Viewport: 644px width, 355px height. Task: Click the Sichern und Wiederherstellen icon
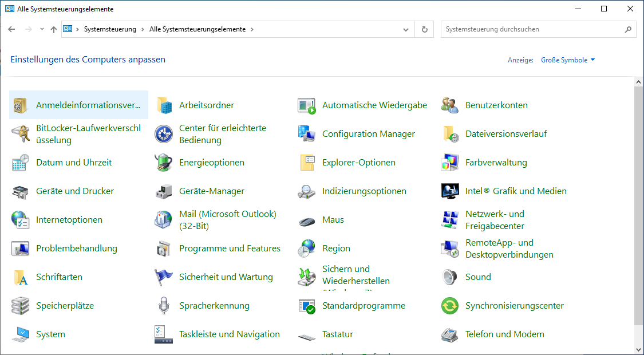pos(306,277)
